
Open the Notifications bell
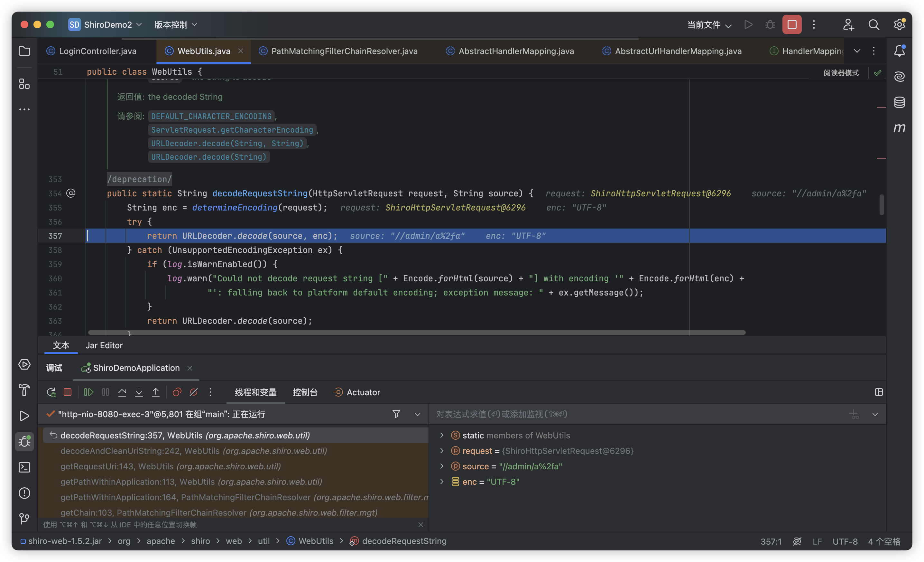pos(899,51)
